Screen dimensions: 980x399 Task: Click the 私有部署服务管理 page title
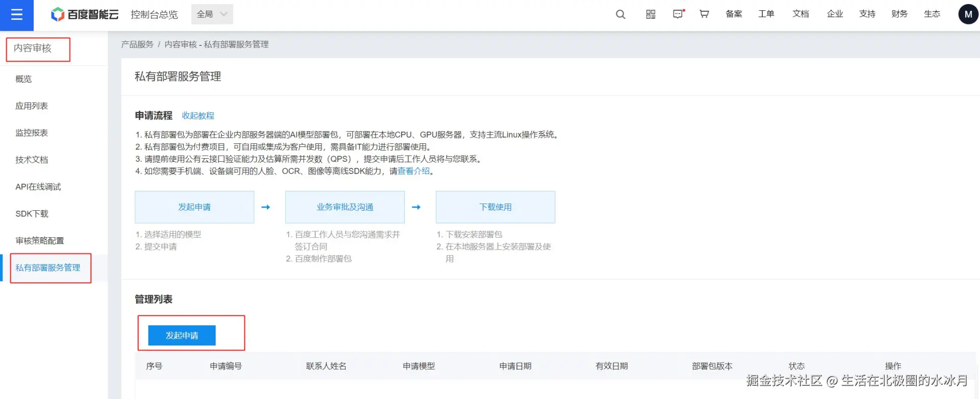pyautogui.click(x=178, y=77)
